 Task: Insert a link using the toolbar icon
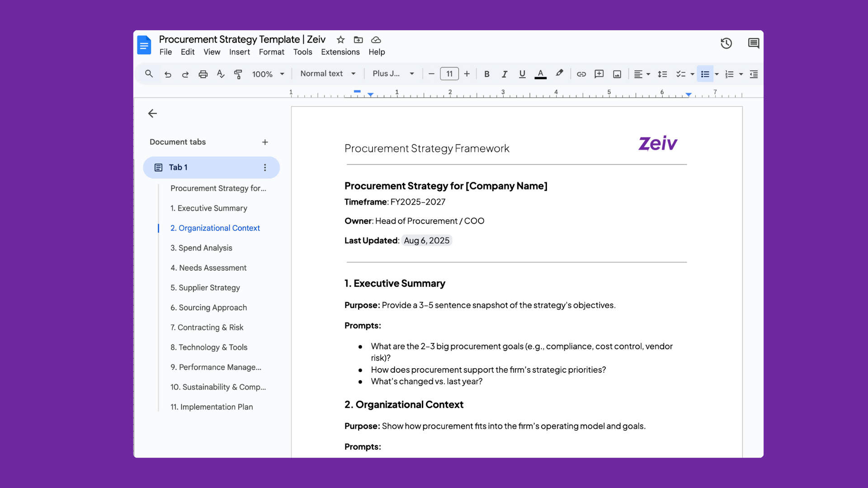[x=581, y=74]
